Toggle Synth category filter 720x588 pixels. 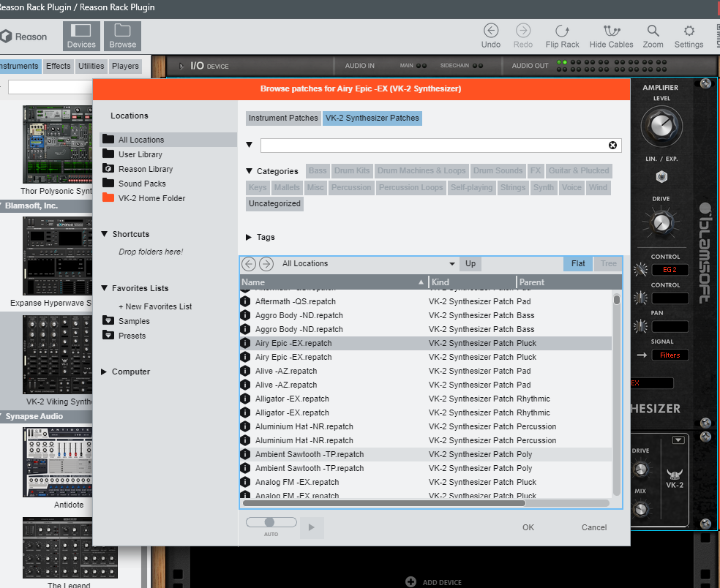tap(543, 187)
